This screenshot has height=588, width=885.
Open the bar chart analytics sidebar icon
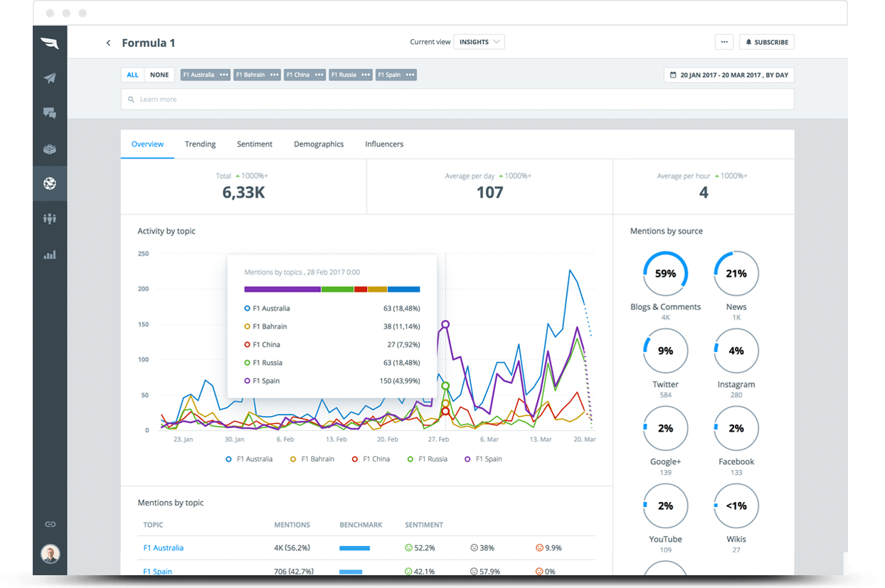[50, 255]
